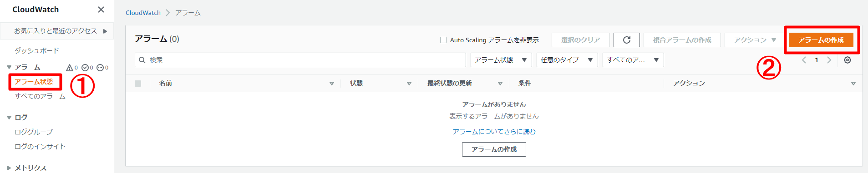Click the orange アラームの作成 button
This screenshot has height=173, width=868.
821,40
